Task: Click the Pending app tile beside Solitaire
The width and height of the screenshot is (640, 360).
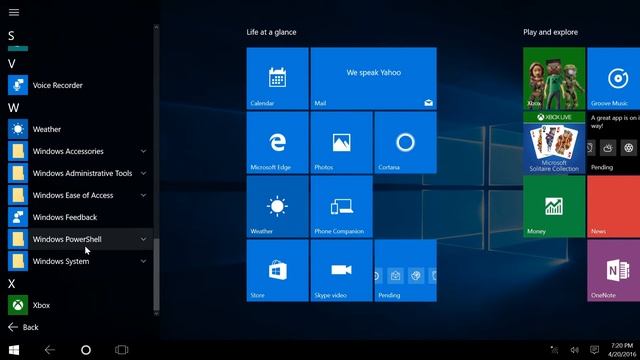Action: point(613,142)
